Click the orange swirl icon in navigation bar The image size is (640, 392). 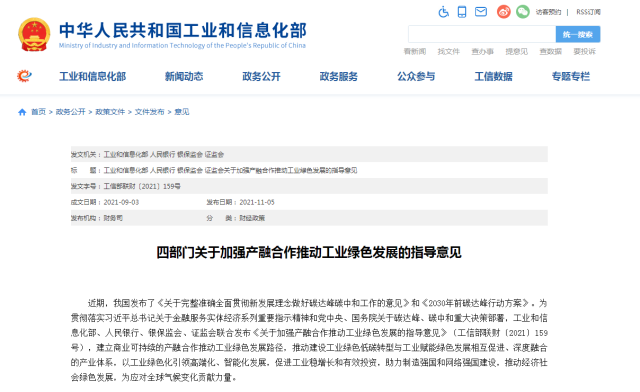tap(24, 76)
